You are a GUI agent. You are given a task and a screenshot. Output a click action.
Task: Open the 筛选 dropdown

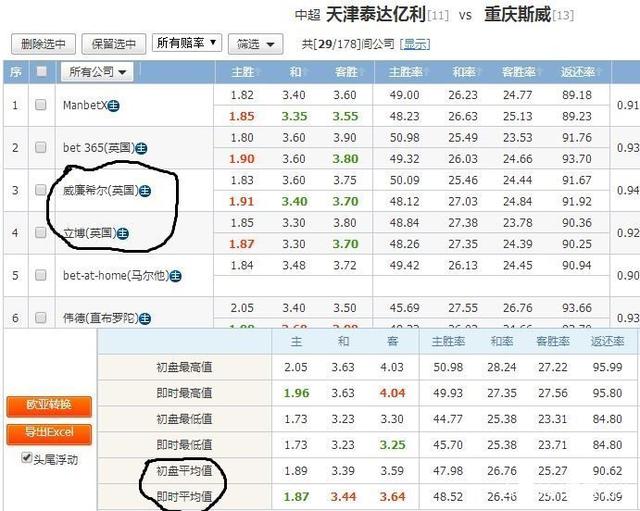coord(256,44)
